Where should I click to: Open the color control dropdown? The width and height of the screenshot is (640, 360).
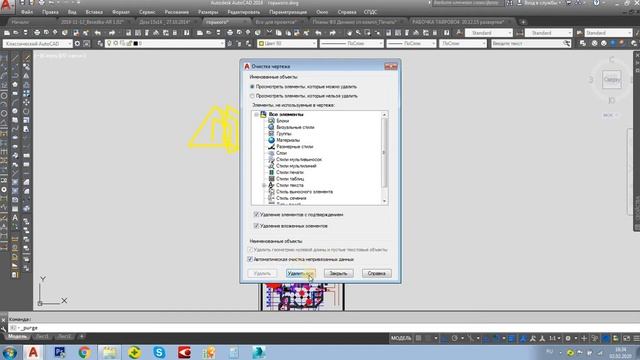[x=287, y=44]
